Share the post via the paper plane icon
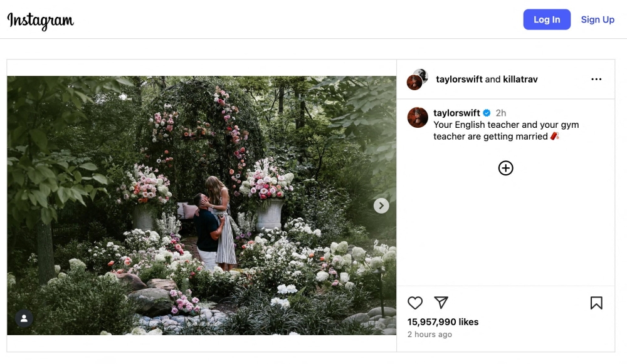Image resolution: width=627 pixels, height=364 pixels. tap(441, 303)
